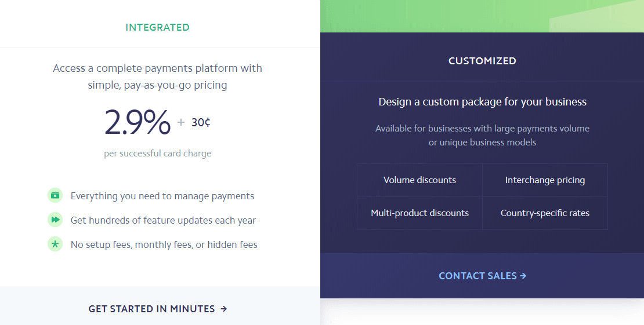Open the Get Started in Minutes link
This screenshot has width=644, height=325.
pos(158,309)
